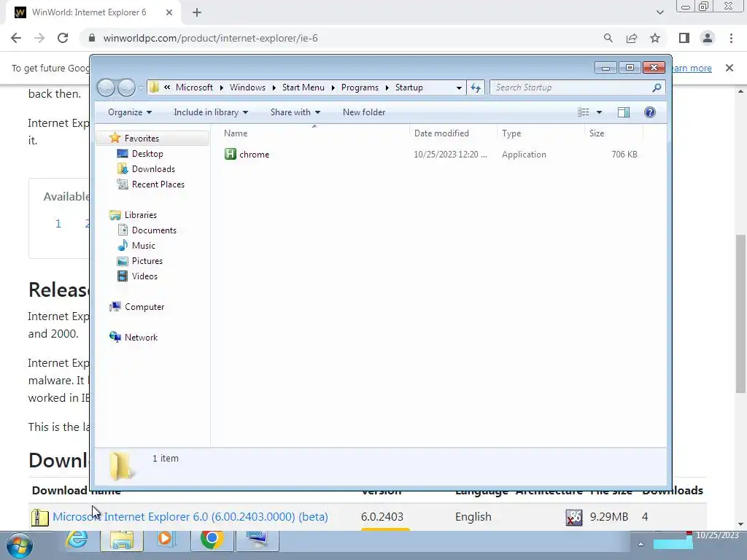Dismiss the Chrome info bar
The image size is (747, 560).
tap(729, 68)
